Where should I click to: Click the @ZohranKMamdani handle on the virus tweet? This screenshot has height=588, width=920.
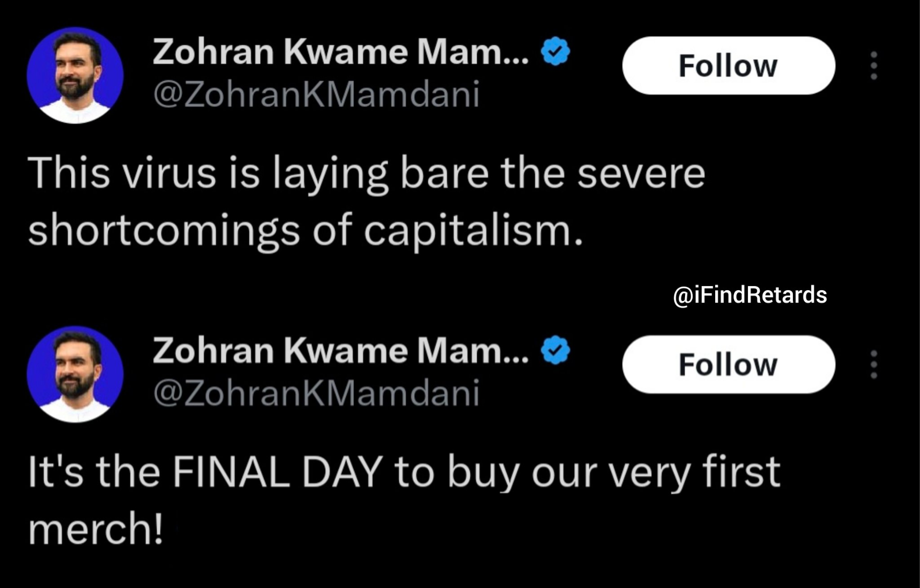(316, 94)
